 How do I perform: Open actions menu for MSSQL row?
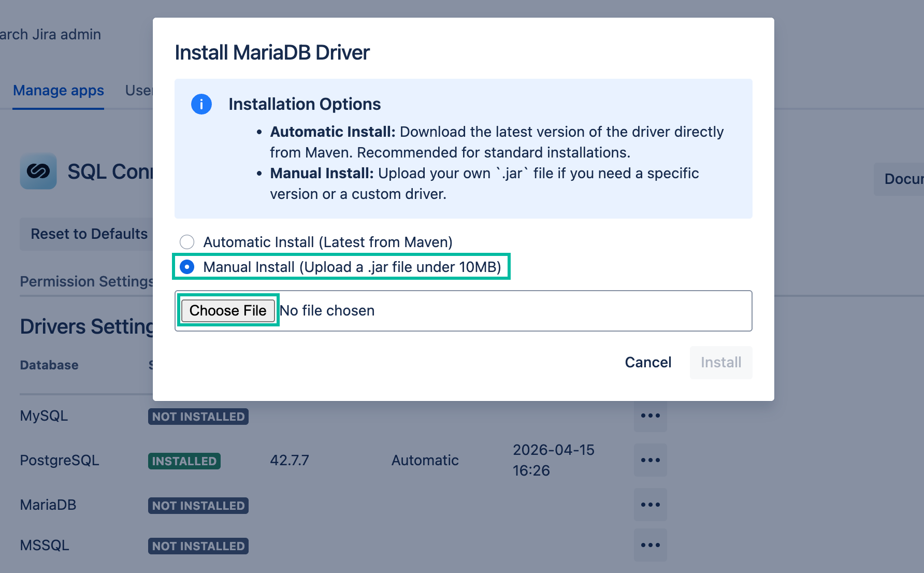click(x=651, y=545)
